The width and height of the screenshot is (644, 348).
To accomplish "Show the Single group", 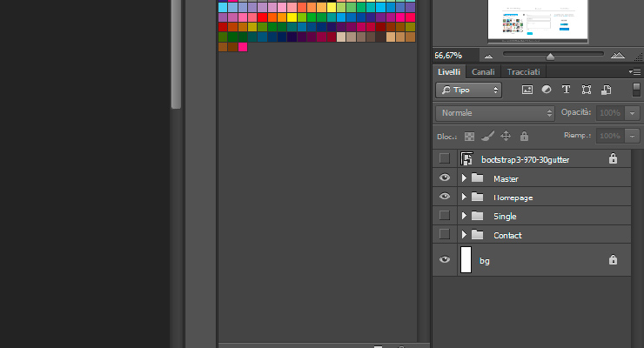I will [x=445, y=216].
